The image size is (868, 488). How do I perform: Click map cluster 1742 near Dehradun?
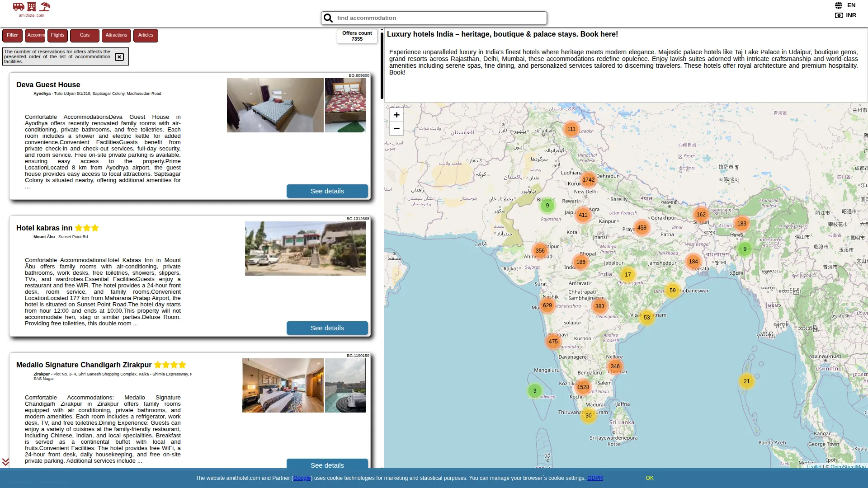589,180
